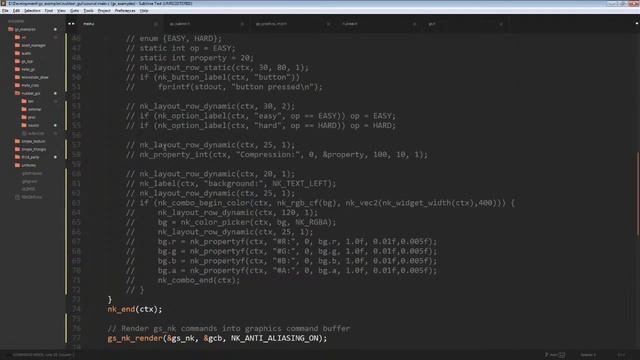
Task: Click the vertical scrollbar thumb in editor
Action: pos(638,193)
